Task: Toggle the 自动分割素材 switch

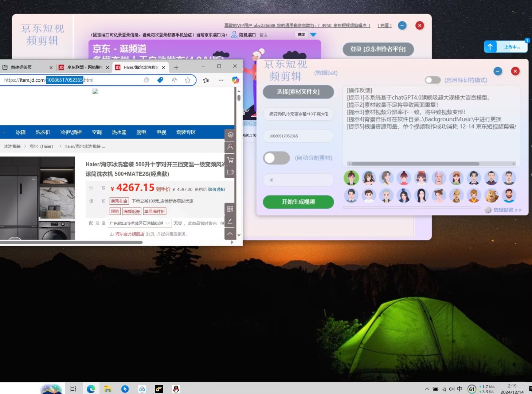Action: coord(277,158)
